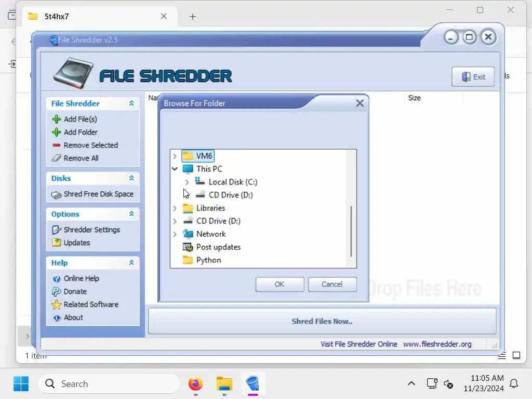Click the Exit button
532x399 pixels.
(x=473, y=77)
